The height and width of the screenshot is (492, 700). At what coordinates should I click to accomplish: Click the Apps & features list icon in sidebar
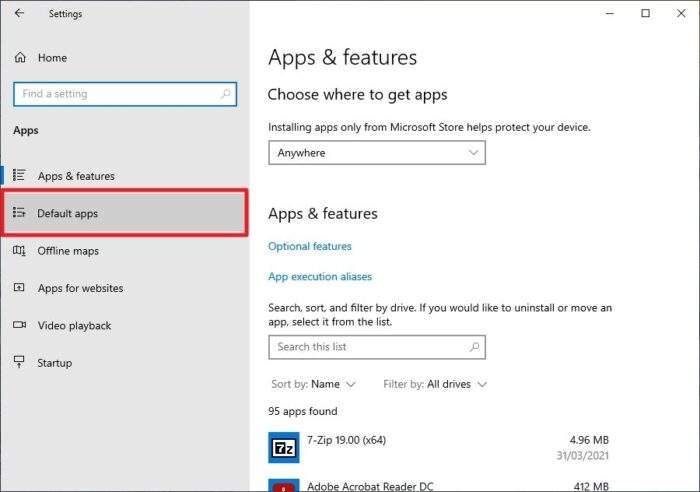click(x=19, y=175)
